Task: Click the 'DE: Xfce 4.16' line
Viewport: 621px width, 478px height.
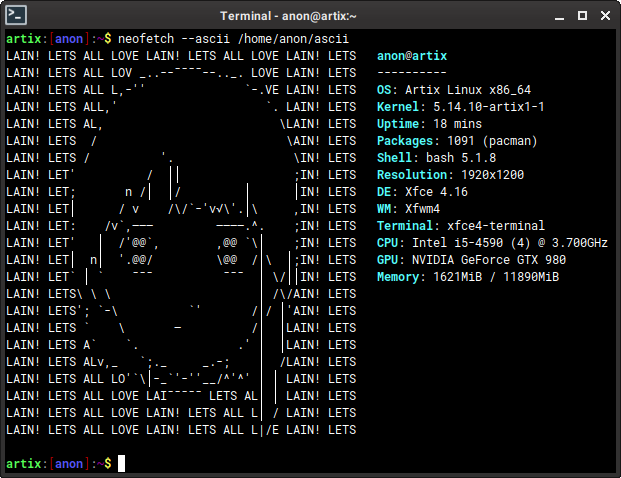Action: tap(422, 192)
